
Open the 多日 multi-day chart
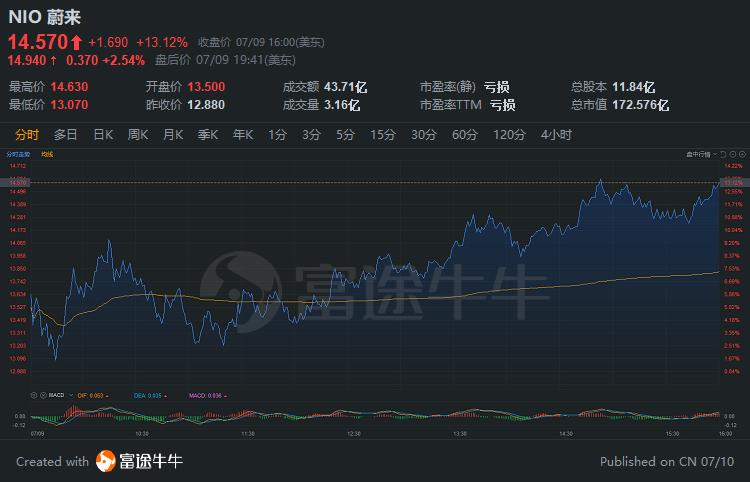pos(66,135)
